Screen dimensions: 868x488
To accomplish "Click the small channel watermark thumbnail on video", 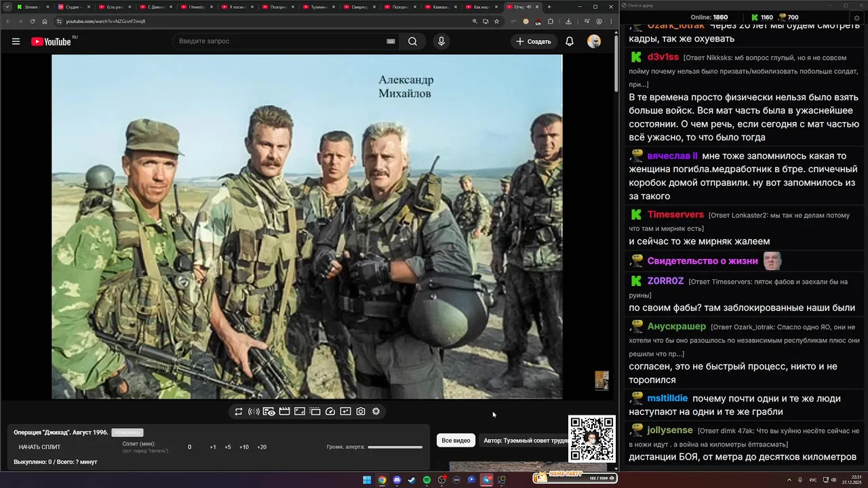I will coord(601,380).
